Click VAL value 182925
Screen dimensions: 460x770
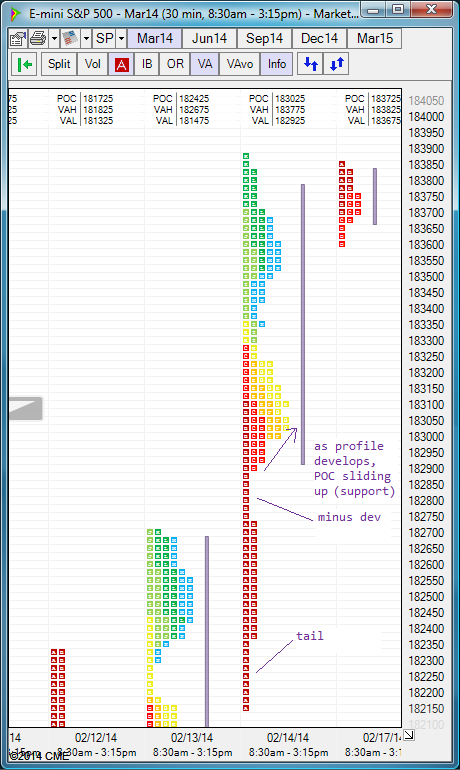[290, 120]
